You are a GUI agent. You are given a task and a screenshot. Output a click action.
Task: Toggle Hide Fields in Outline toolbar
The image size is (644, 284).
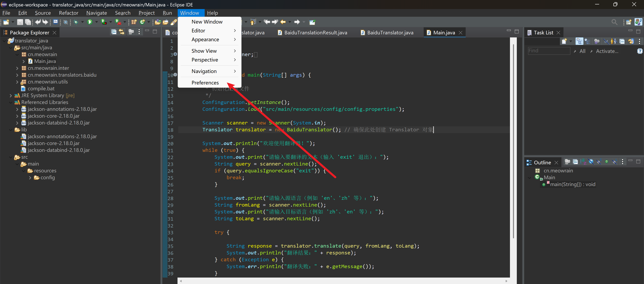pyautogui.click(x=591, y=162)
